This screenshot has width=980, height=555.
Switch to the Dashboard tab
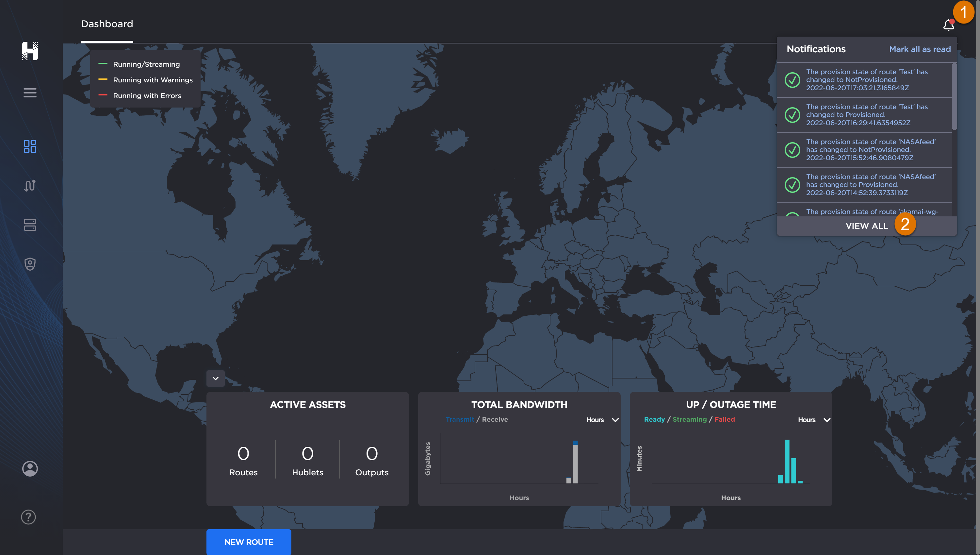pyautogui.click(x=107, y=24)
